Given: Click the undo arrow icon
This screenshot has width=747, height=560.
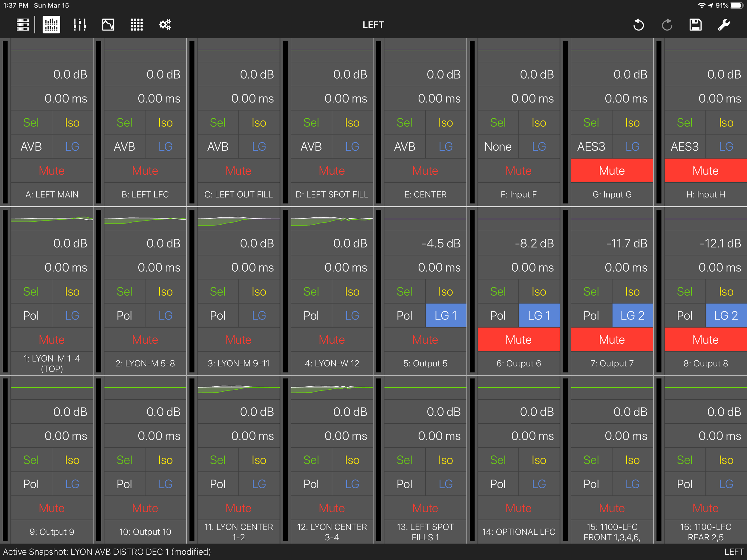Looking at the screenshot, I should [638, 25].
